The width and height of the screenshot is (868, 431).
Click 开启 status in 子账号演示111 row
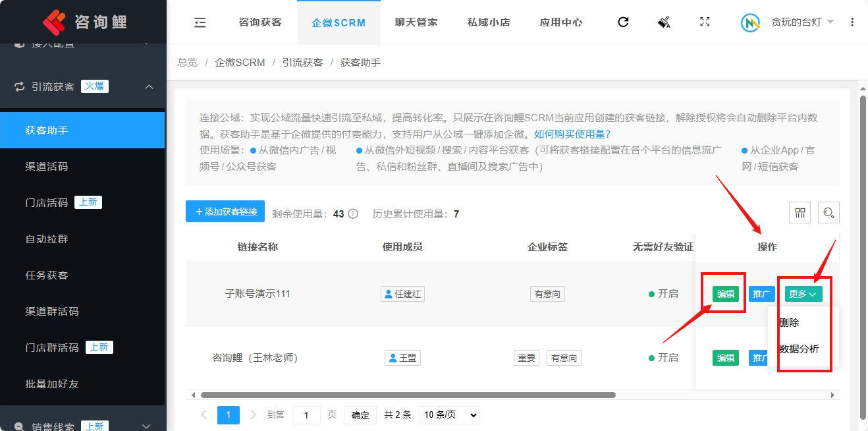[x=663, y=294]
